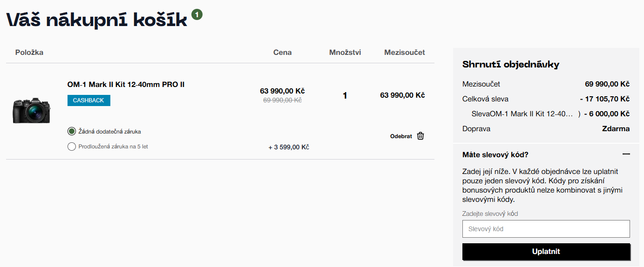The width and height of the screenshot is (644, 267).
Task: Click the minus icon beside discount code heading
Action: tap(626, 154)
